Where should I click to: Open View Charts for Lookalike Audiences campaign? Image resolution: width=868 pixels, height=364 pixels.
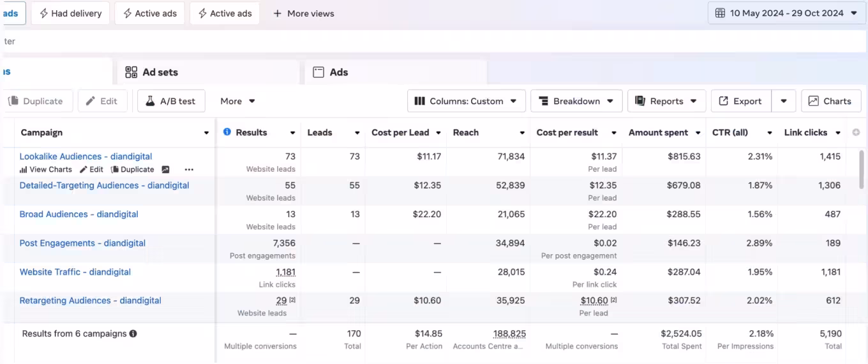pos(46,170)
